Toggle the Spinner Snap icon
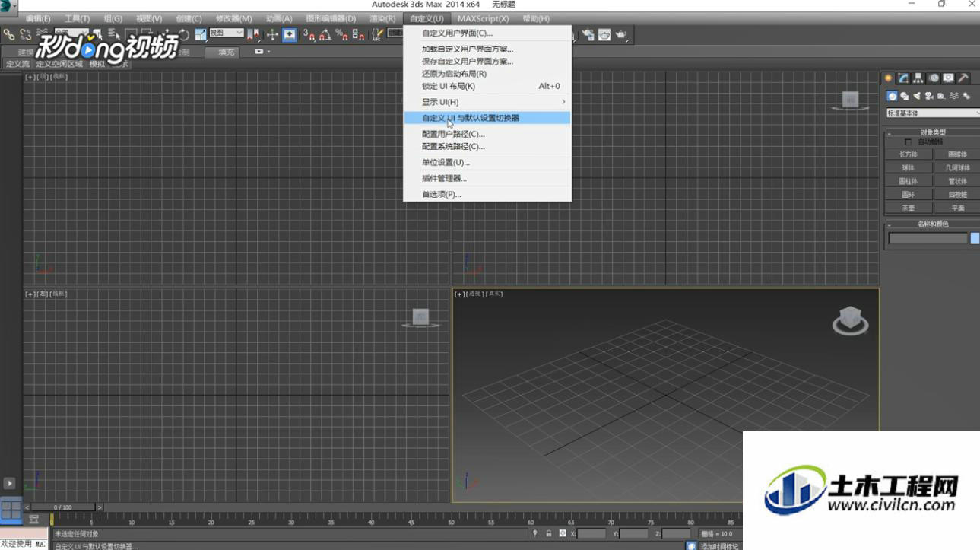980x550 pixels. click(359, 35)
